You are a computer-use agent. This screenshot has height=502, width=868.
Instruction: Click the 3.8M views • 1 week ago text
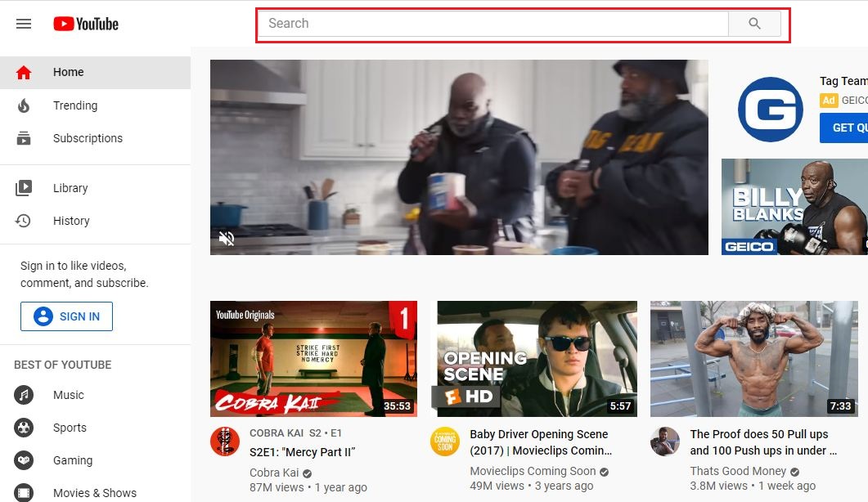[x=753, y=486]
